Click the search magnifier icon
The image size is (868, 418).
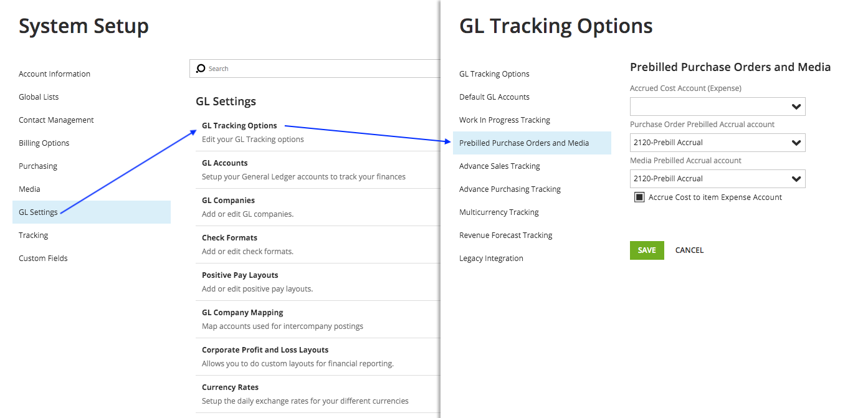click(x=201, y=69)
